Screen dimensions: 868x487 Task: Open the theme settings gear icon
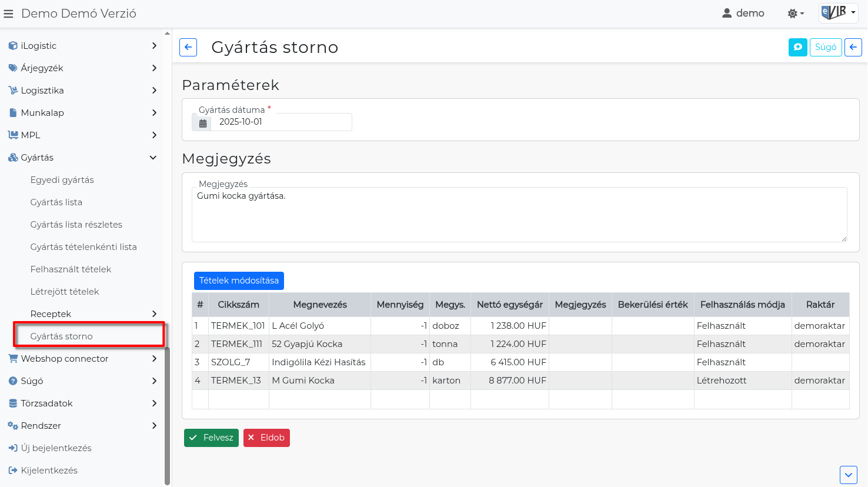click(x=795, y=14)
